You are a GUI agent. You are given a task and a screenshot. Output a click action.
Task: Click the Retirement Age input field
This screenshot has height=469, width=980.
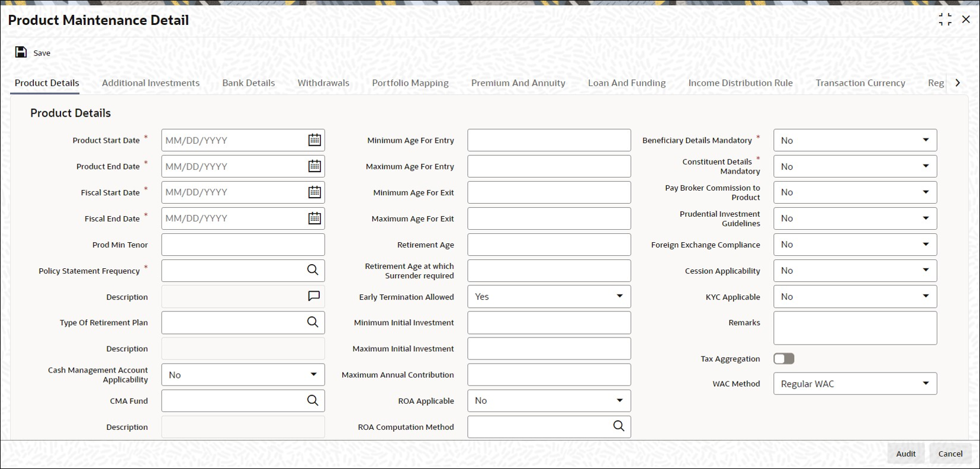coord(549,244)
